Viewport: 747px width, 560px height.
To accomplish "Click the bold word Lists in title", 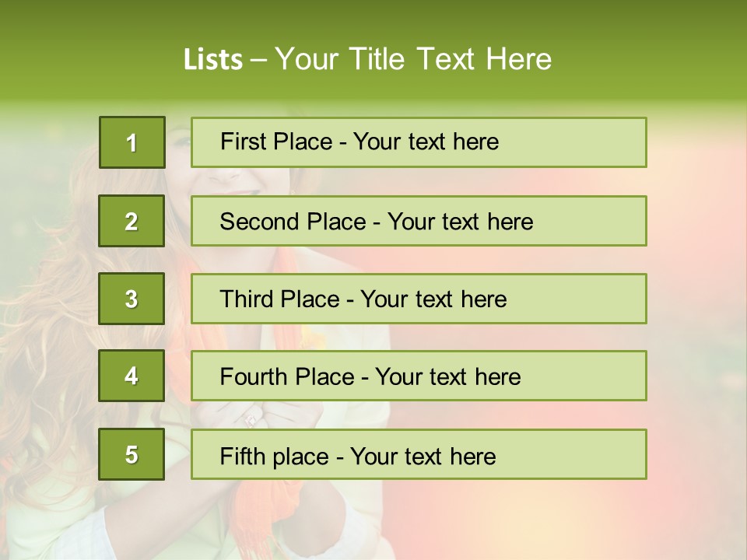I will [212, 60].
